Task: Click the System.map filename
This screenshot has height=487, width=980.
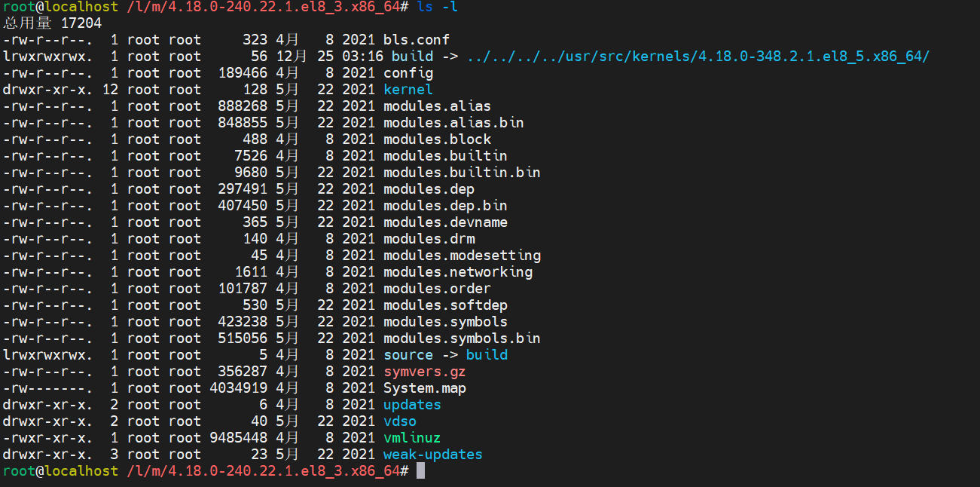Action: (x=425, y=388)
